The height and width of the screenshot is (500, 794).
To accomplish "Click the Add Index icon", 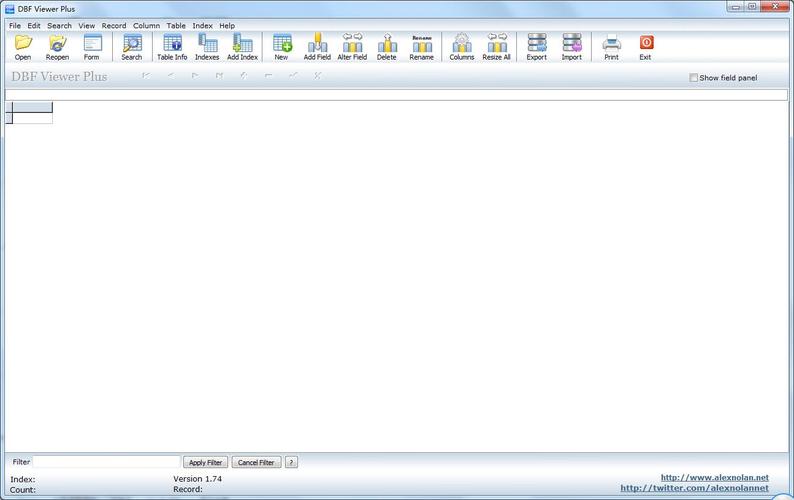I will pyautogui.click(x=242, y=45).
